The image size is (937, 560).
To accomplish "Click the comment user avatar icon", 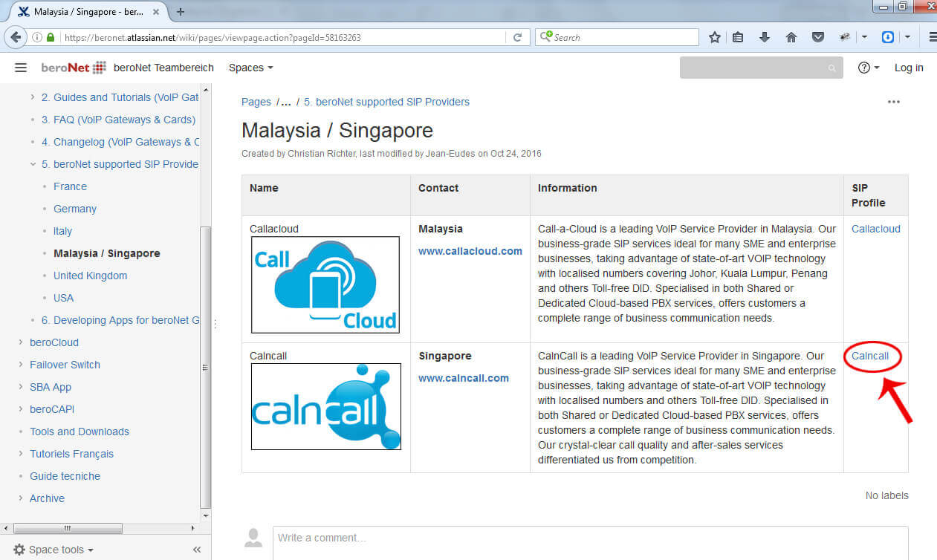I will pos(254,537).
